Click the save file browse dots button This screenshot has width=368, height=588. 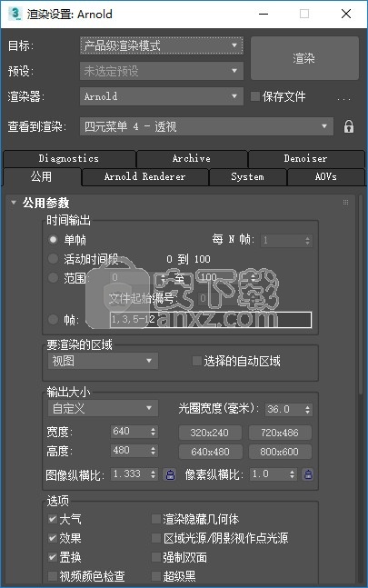coord(343,98)
